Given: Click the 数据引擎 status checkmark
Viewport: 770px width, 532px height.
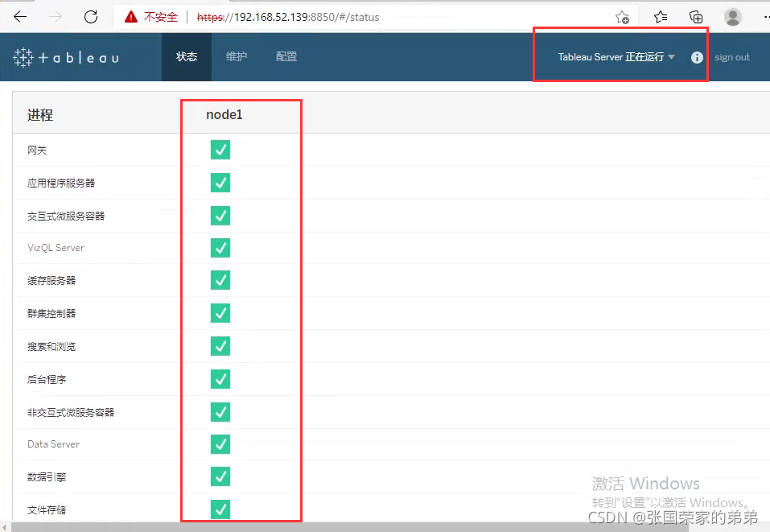Looking at the screenshot, I should pyautogui.click(x=220, y=476).
